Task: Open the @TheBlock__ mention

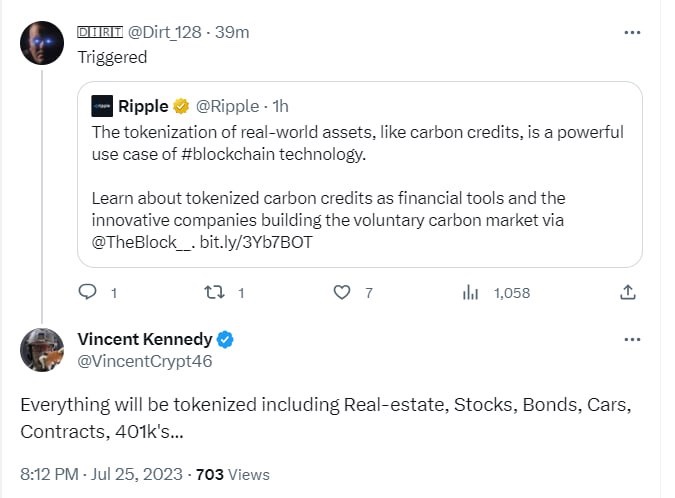Action: [x=142, y=242]
